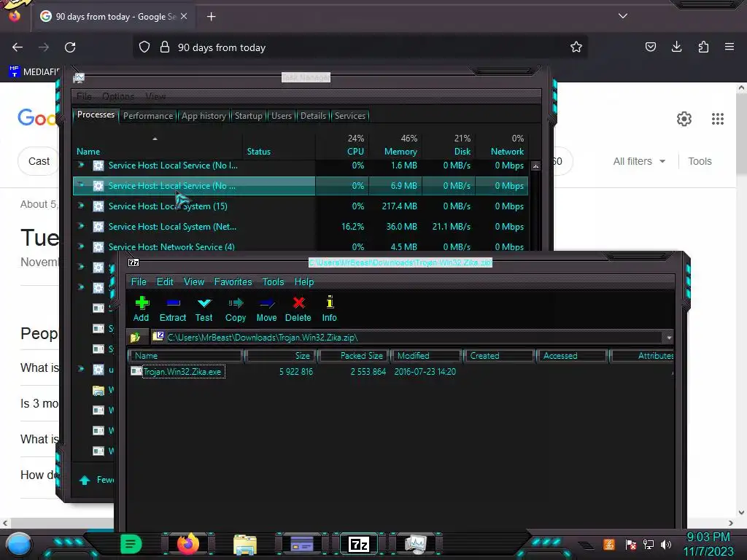Expand Service Host: Local Service 1.6 MB row
This screenshot has height=560, width=747.
(81, 165)
